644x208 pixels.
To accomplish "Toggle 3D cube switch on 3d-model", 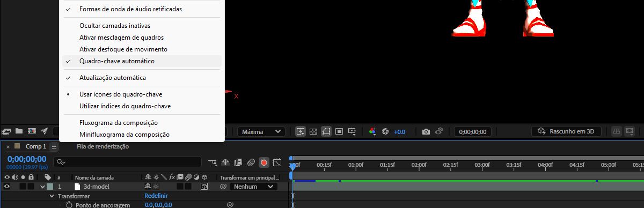I will 204,187.
